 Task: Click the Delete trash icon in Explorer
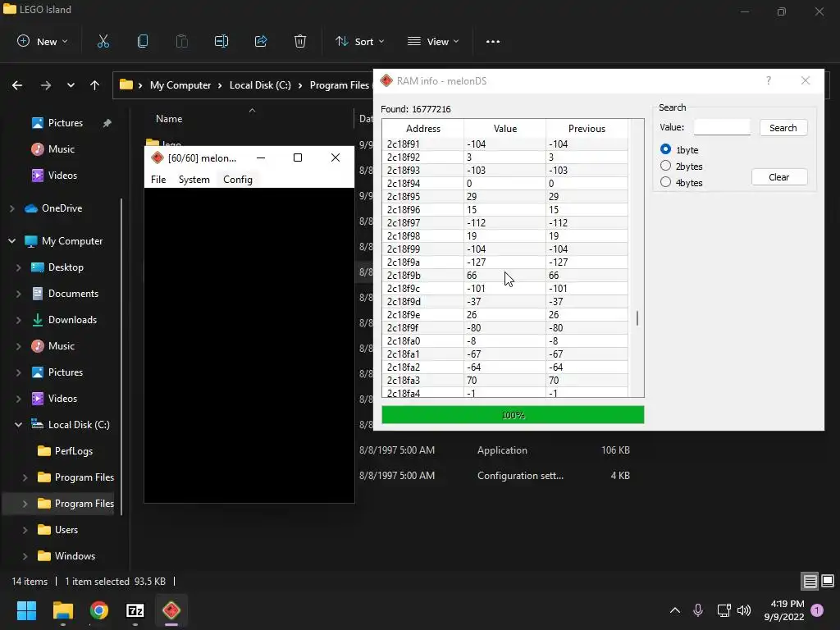(300, 41)
